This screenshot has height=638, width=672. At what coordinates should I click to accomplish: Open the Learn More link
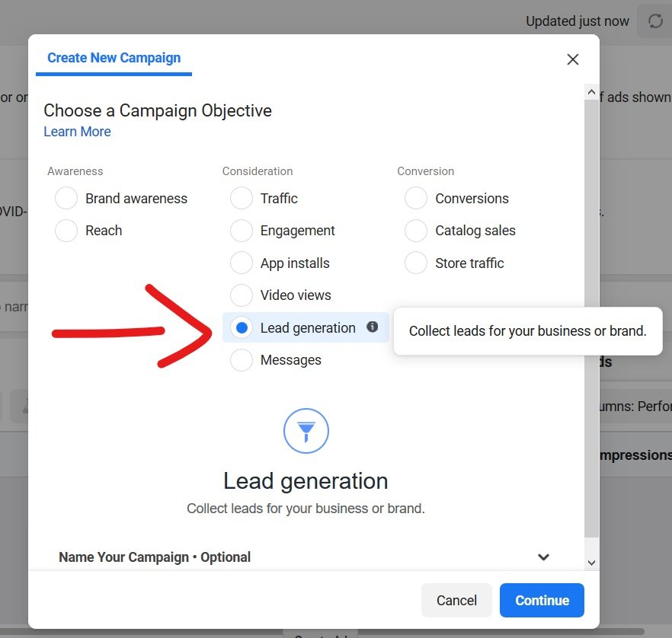tap(77, 132)
